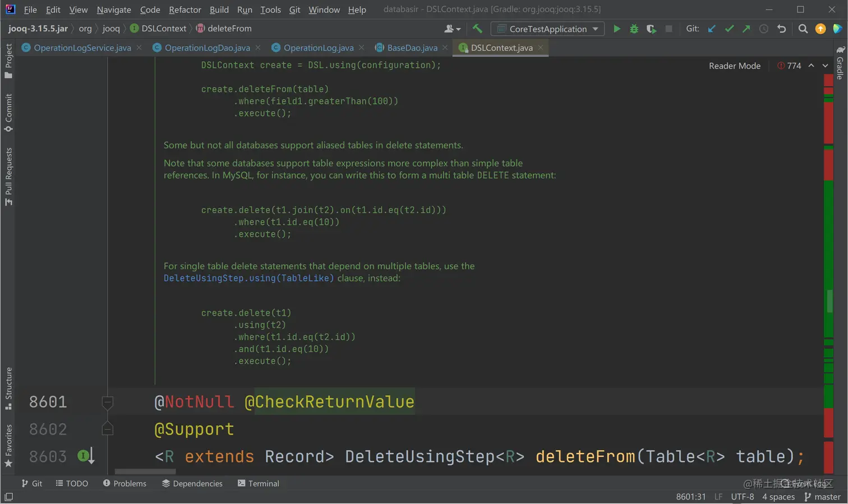Open the Navigate menu

click(x=114, y=10)
